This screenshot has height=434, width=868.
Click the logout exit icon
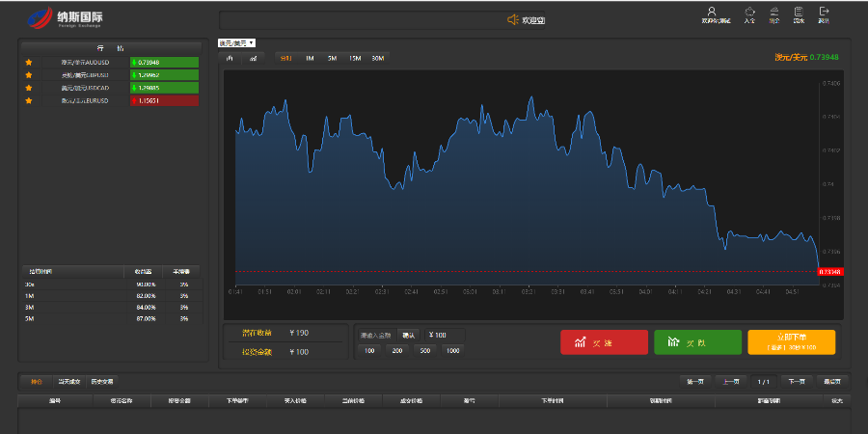click(824, 12)
